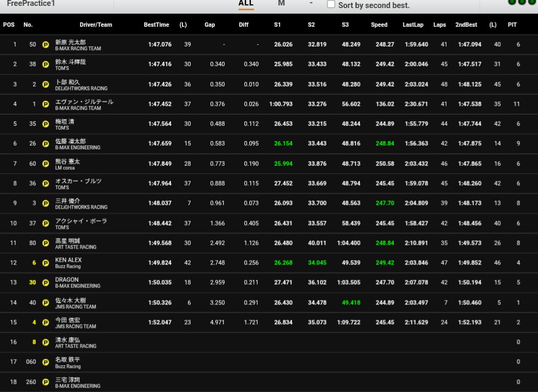Click the P icon for car 40
This screenshot has width=538, height=392.
point(45,303)
